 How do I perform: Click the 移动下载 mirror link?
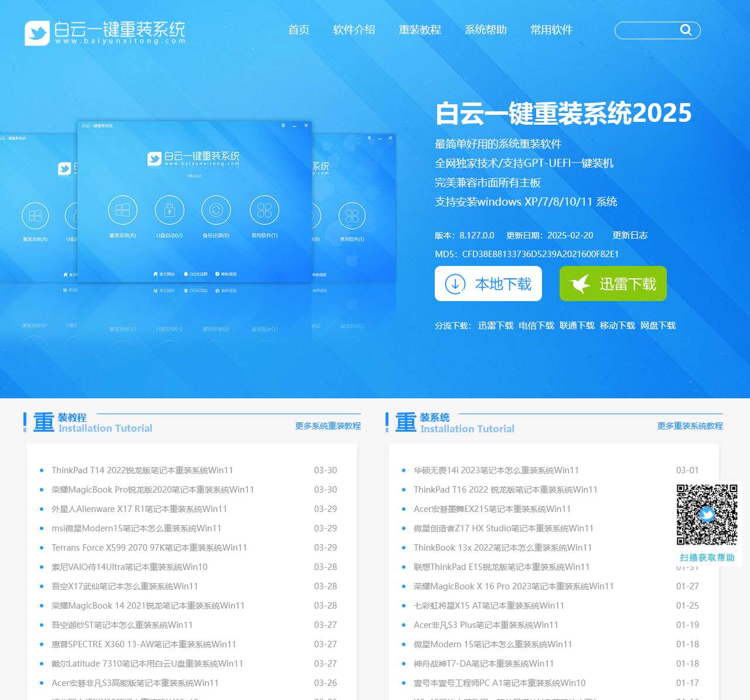[618, 326]
